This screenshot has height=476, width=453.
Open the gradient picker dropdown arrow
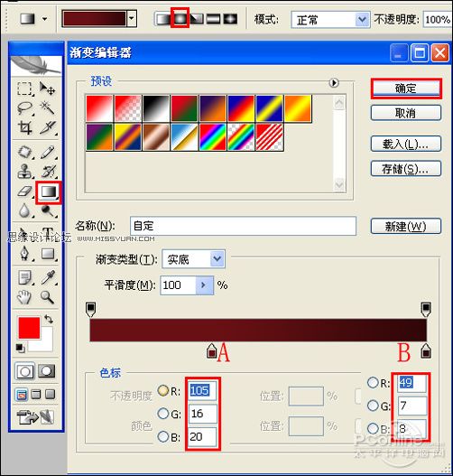click(131, 18)
